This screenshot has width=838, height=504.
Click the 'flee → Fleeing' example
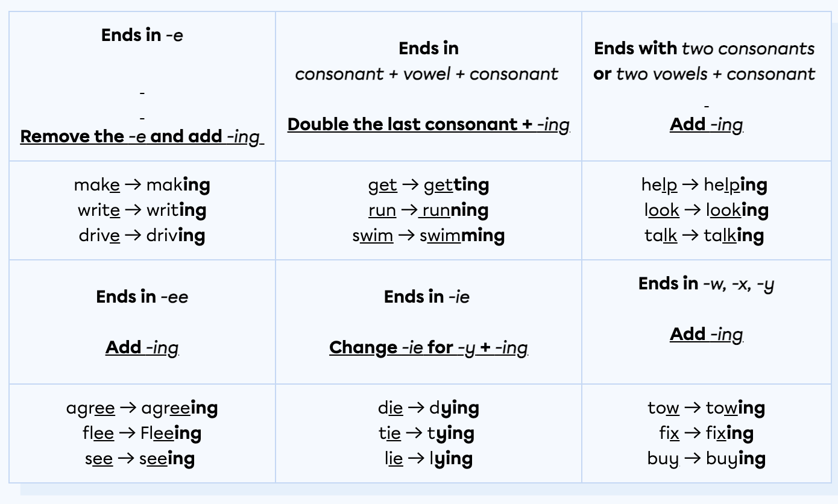(x=142, y=433)
